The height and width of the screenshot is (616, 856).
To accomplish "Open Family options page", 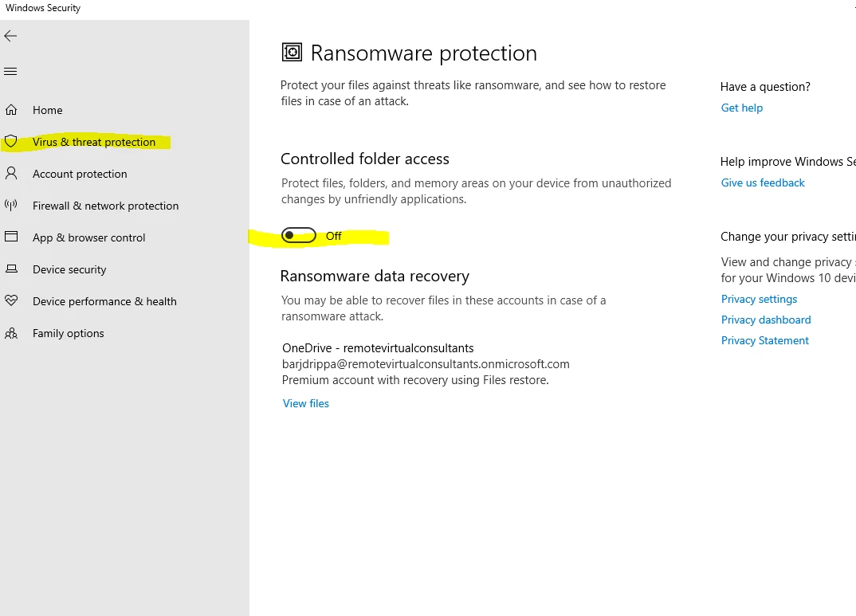I will (69, 333).
